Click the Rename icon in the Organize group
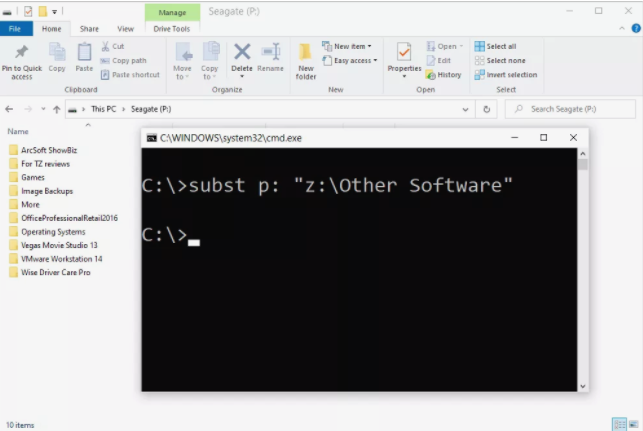 pyautogui.click(x=270, y=58)
